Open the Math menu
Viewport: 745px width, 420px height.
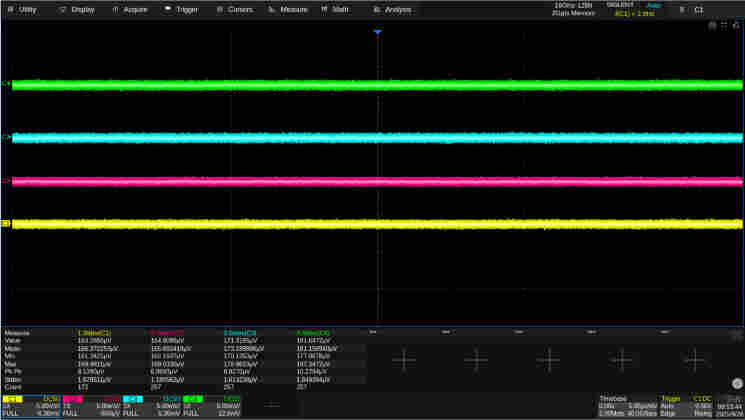[335, 9]
